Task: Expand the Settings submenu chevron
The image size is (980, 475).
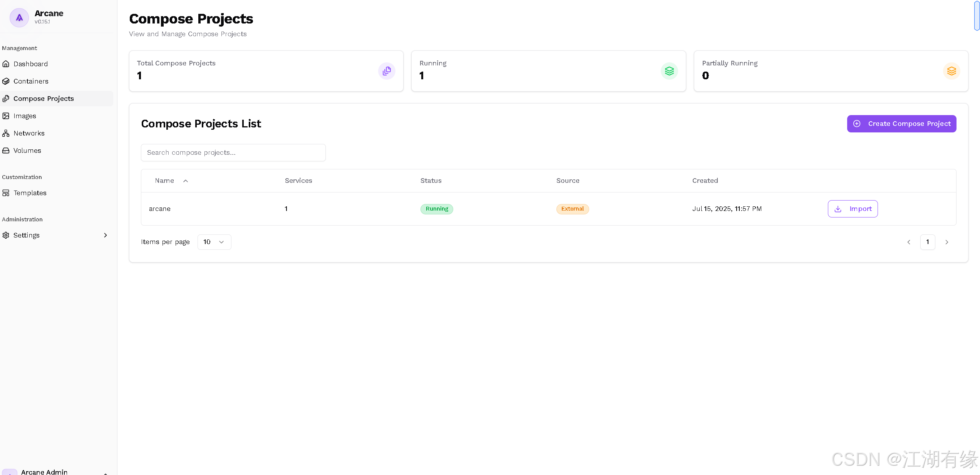Action: [x=106, y=235]
